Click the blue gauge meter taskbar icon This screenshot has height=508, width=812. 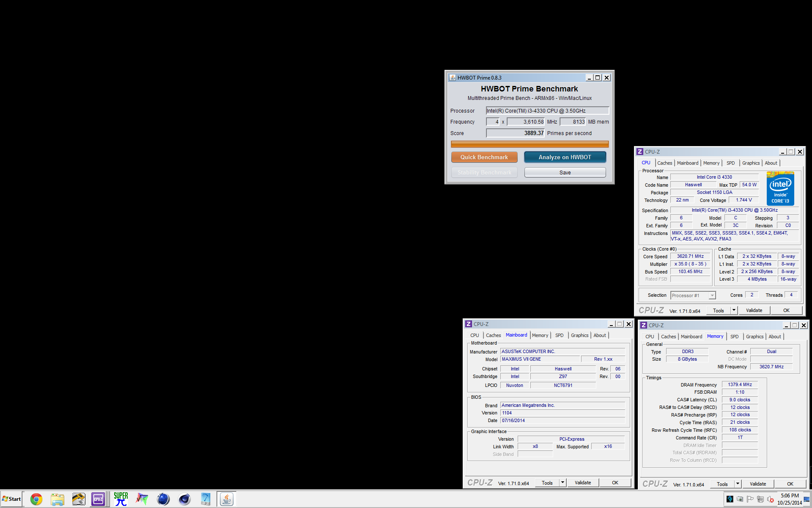pyautogui.click(x=206, y=500)
